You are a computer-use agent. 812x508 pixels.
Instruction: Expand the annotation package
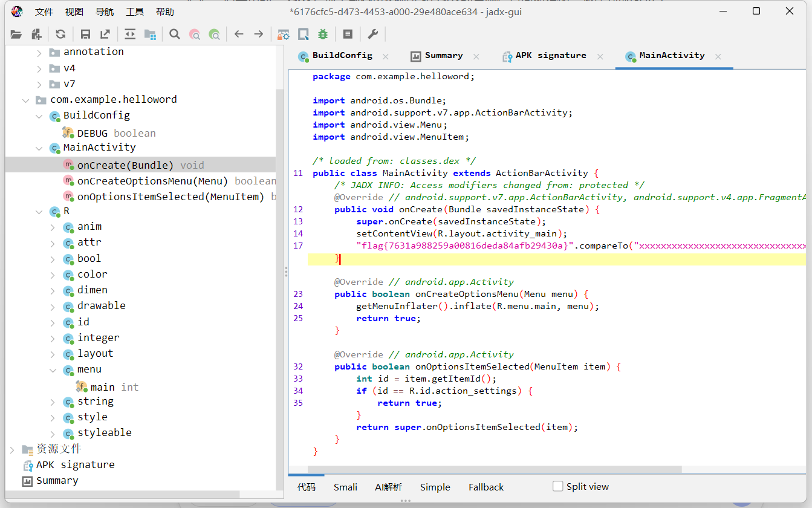pos(39,52)
